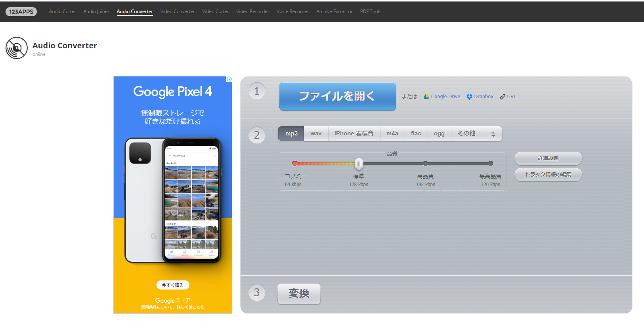
Task: Set quality to 高品質 192 kbps point
Action: pyautogui.click(x=425, y=163)
